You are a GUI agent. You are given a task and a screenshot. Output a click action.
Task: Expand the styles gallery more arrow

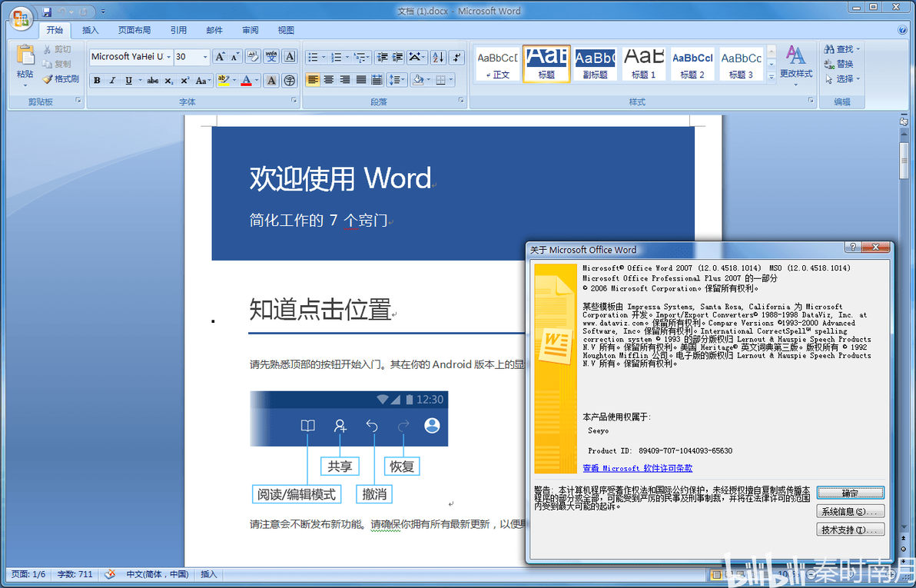pos(771,77)
